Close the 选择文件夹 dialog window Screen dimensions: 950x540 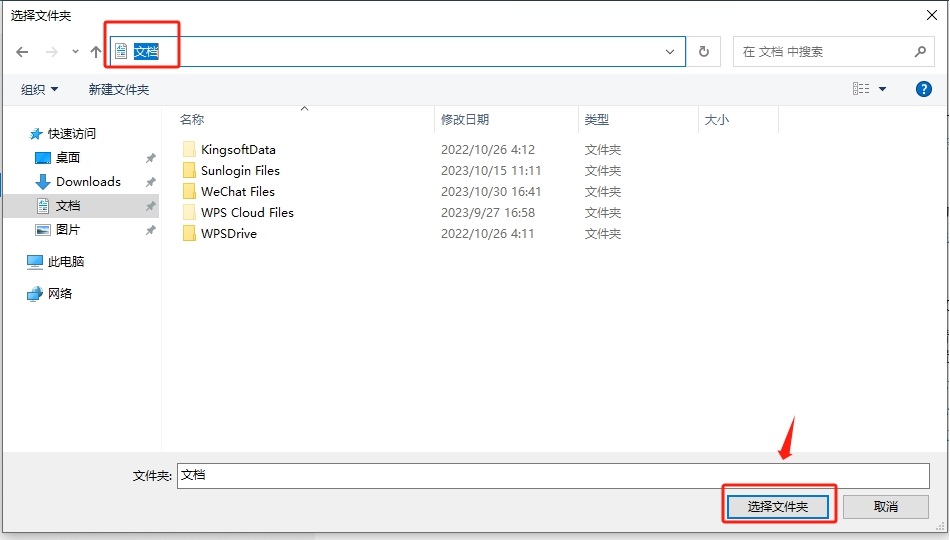tap(932, 15)
